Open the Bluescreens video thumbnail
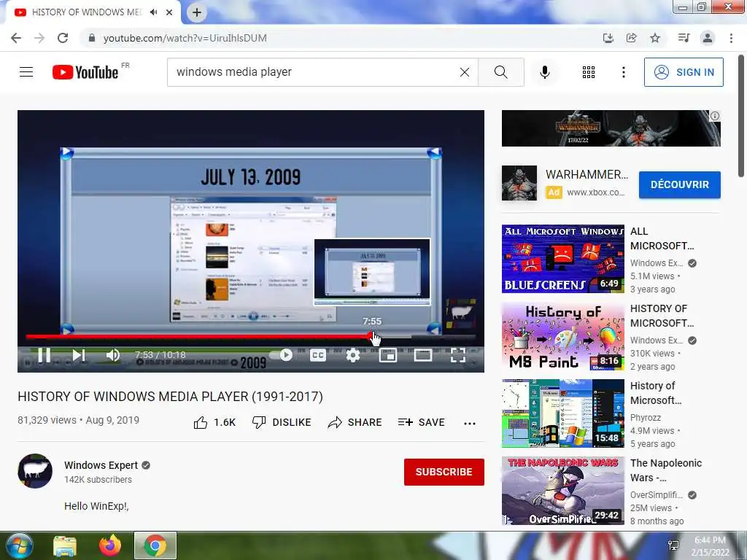The width and height of the screenshot is (747, 560). (562, 259)
